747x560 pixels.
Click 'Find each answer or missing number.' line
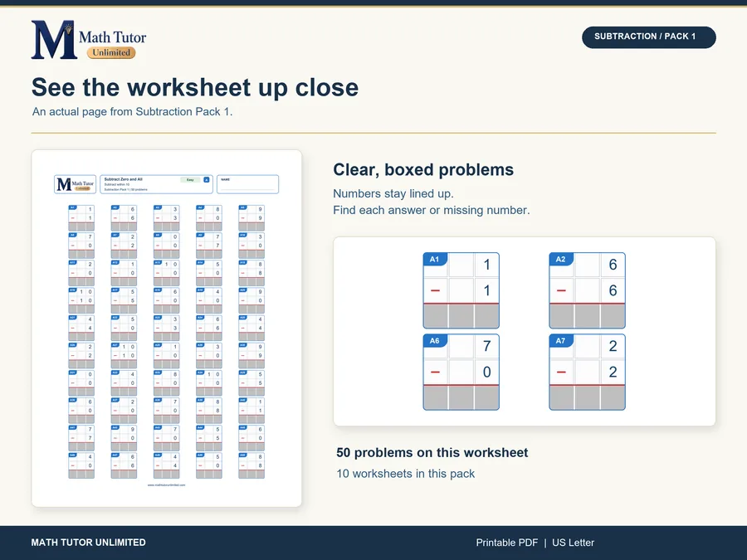pyautogui.click(x=431, y=210)
